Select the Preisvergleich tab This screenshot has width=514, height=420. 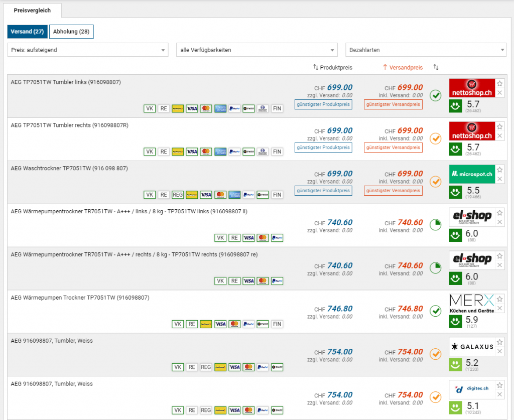[x=32, y=11]
